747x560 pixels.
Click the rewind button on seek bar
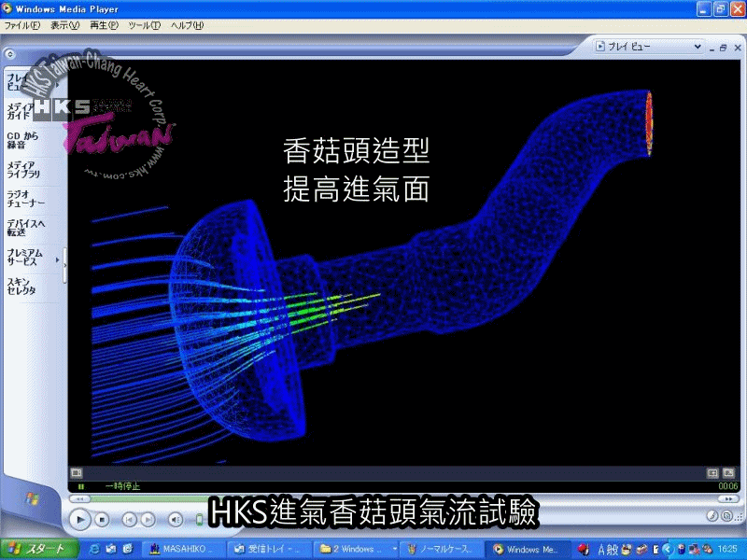[x=80, y=498]
